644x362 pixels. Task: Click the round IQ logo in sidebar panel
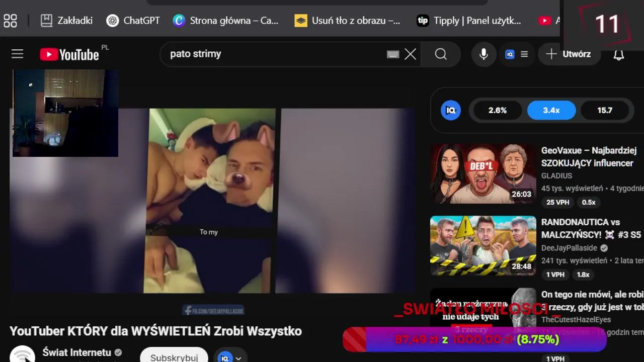click(451, 110)
